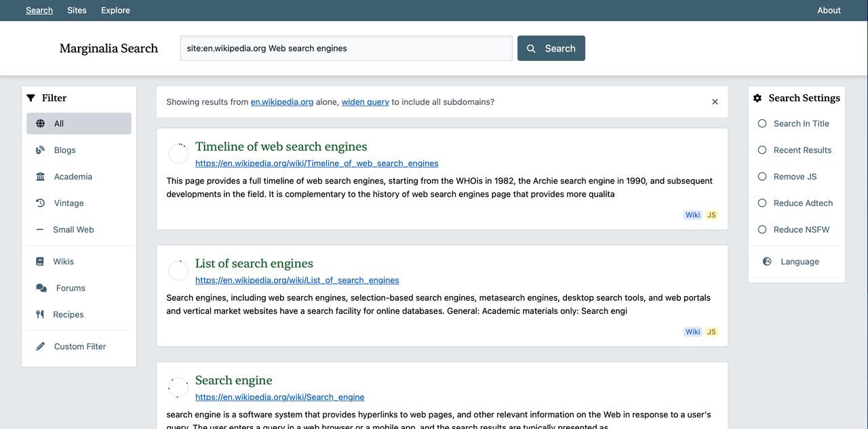Viewport: 868px width, 429px height.
Task: Click the search query input field
Action: 347,48
